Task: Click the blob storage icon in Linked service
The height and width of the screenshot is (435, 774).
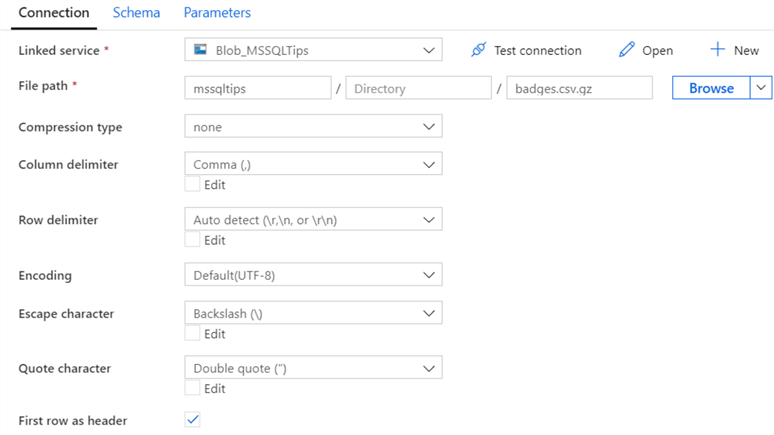Action: click(200, 50)
